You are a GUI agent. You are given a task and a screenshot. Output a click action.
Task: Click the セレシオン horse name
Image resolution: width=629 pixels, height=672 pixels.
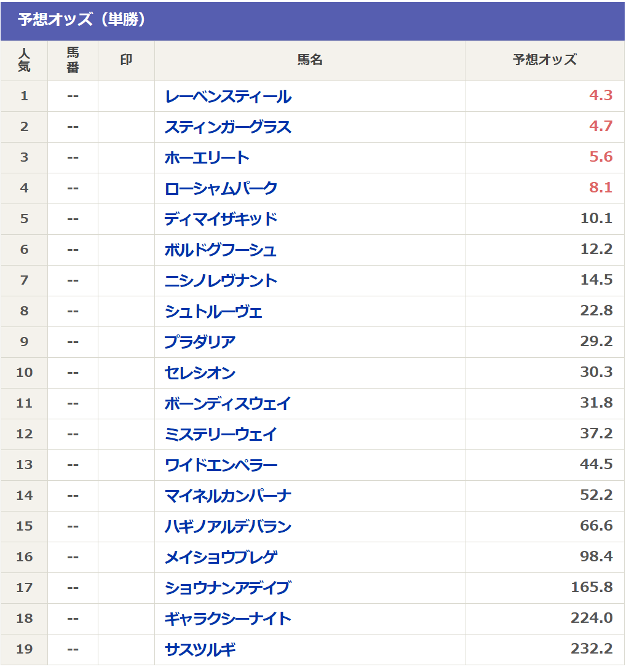pos(200,373)
